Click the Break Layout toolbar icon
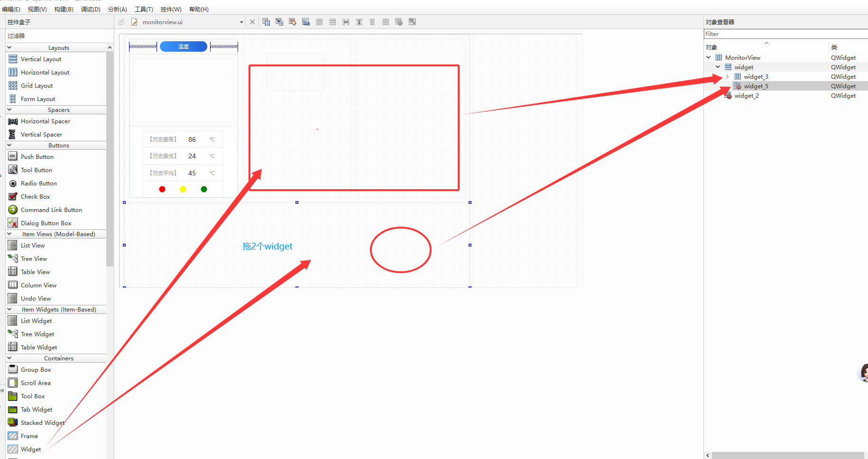The image size is (868, 459). (399, 22)
